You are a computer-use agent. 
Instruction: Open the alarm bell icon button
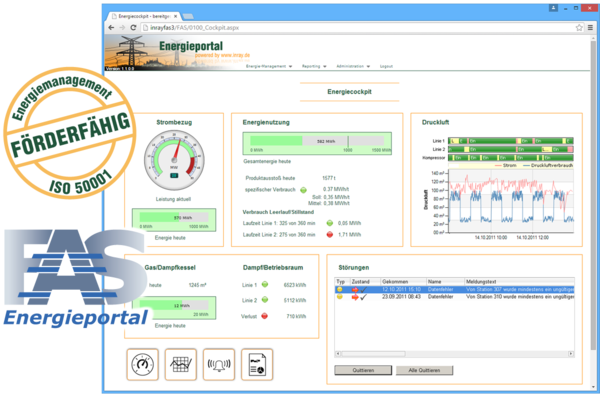click(219, 364)
